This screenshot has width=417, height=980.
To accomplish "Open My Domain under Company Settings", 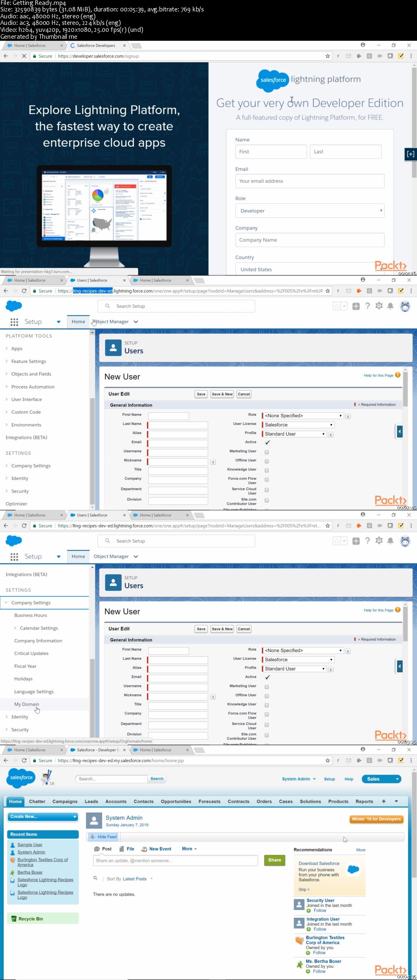I will 26,704.
